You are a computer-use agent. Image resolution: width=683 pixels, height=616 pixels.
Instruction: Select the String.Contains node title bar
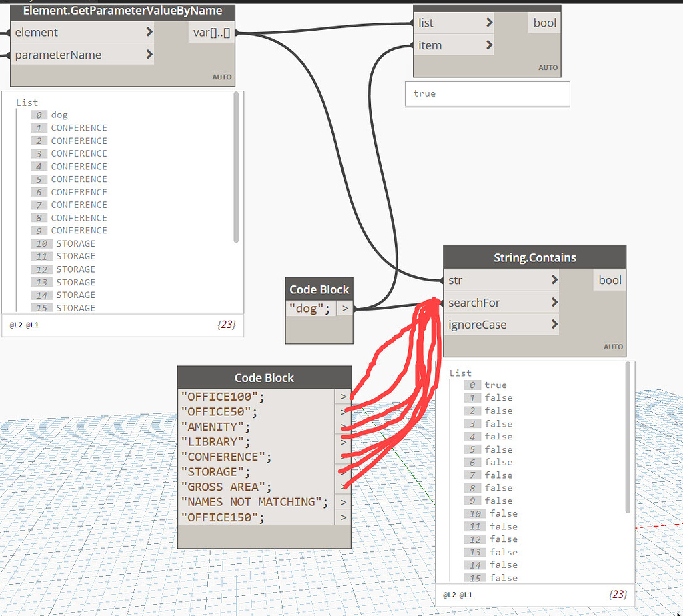pos(534,257)
